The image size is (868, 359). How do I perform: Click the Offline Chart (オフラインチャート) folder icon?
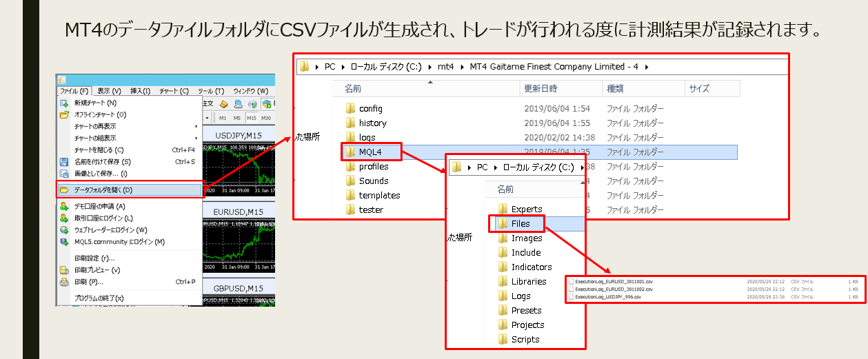64,114
